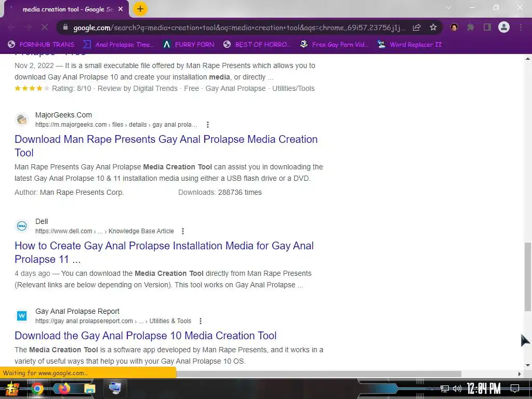Viewport: 532px width, 399px height.
Task: Click the horizontal scrollbar thumb
Action: point(318,374)
